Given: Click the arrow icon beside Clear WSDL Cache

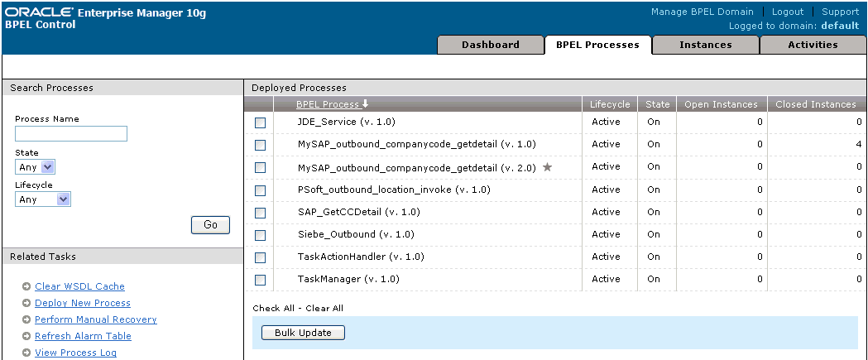Looking at the screenshot, I should pos(26,286).
